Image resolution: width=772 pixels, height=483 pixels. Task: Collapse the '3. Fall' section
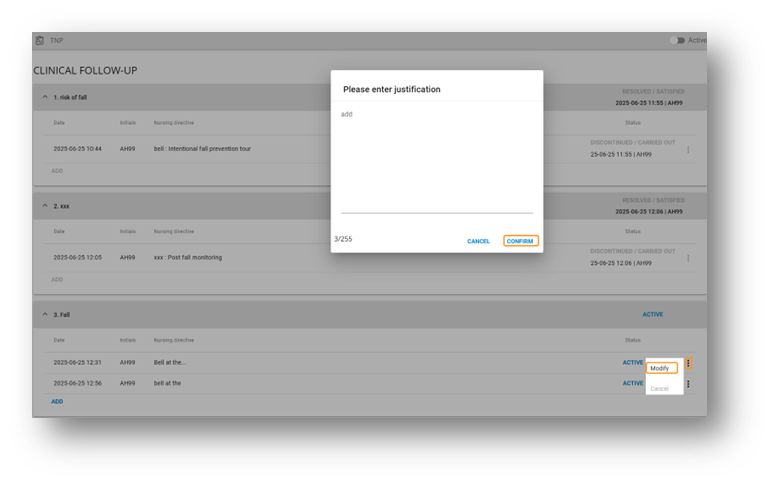tap(45, 315)
